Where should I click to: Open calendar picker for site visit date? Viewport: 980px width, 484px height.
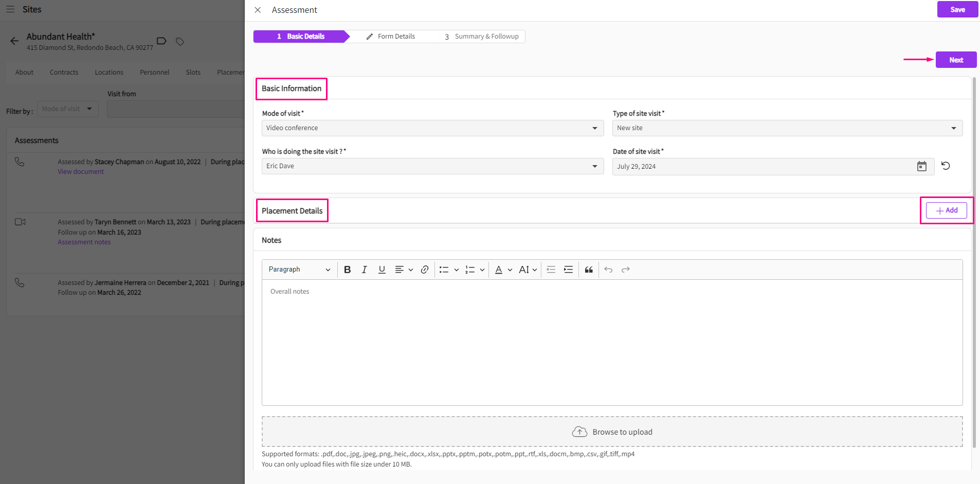click(921, 166)
